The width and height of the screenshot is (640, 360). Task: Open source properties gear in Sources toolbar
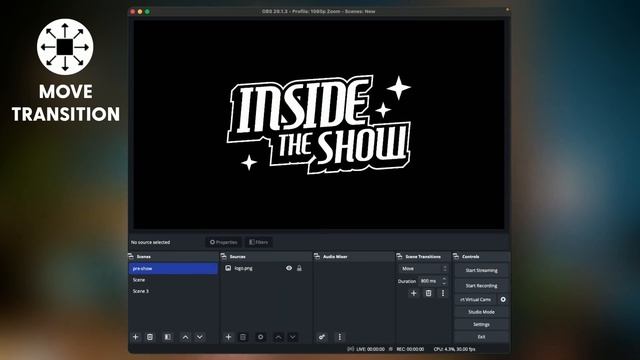260,337
